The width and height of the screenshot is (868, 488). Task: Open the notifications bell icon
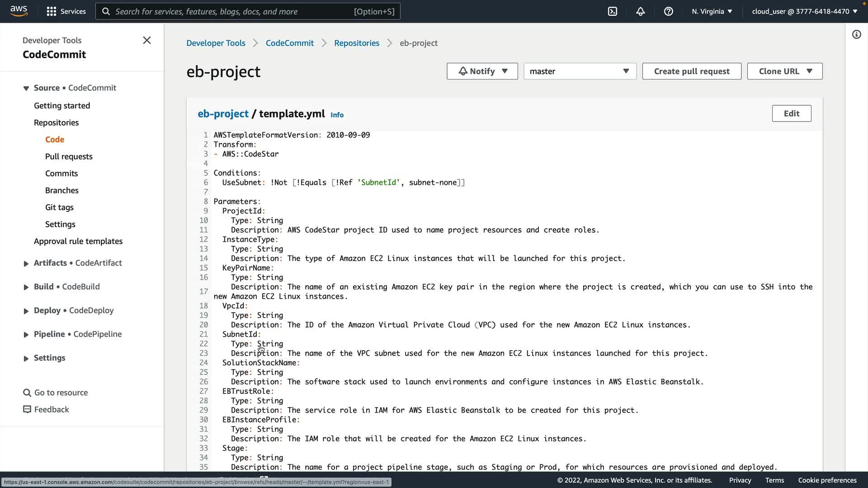click(x=641, y=11)
